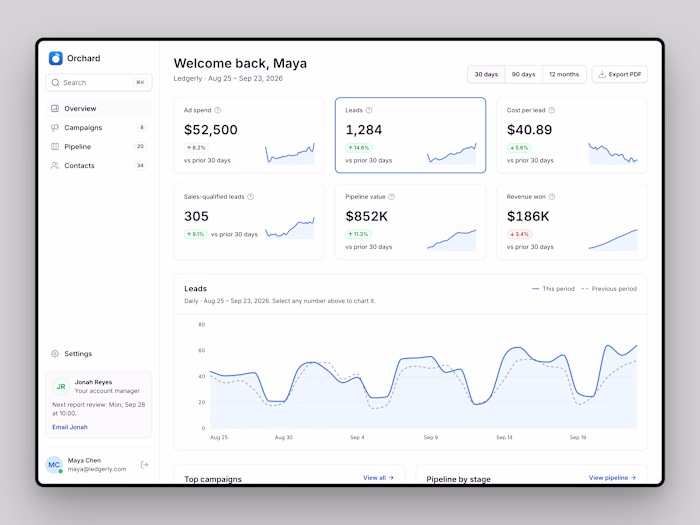700x525 pixels.
Task: Click the 11.3% change badge
Action: pos(358,234)
